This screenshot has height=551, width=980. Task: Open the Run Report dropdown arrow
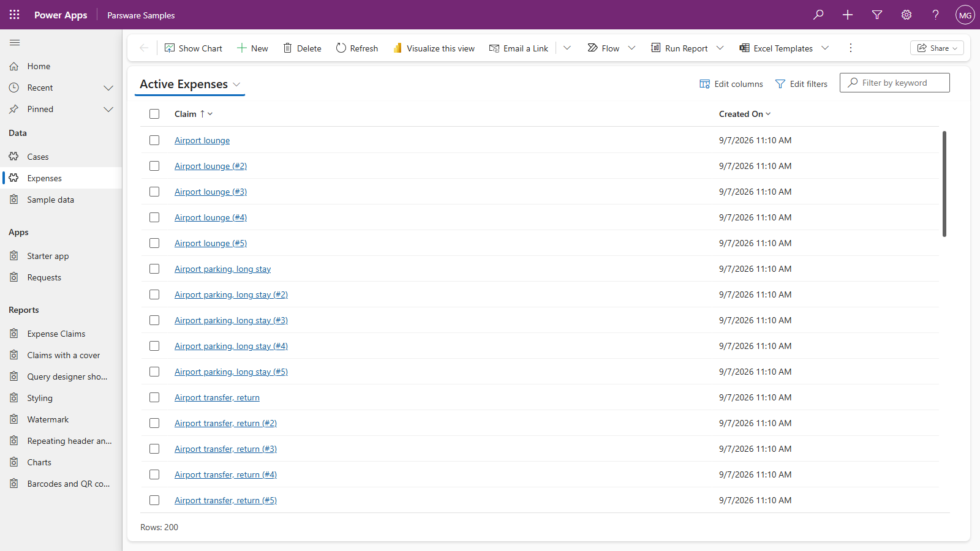point(720,48)
